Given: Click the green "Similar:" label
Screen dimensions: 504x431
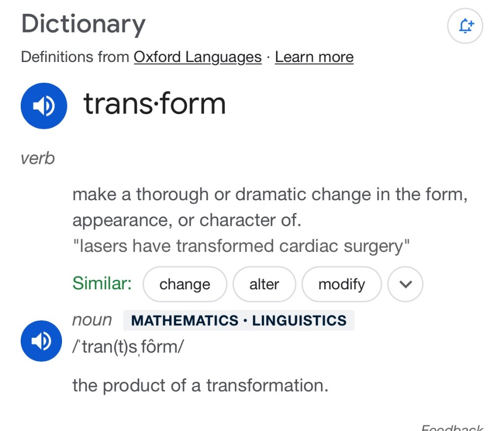Looking at the screenshot, I should click(x=102, y=283).
